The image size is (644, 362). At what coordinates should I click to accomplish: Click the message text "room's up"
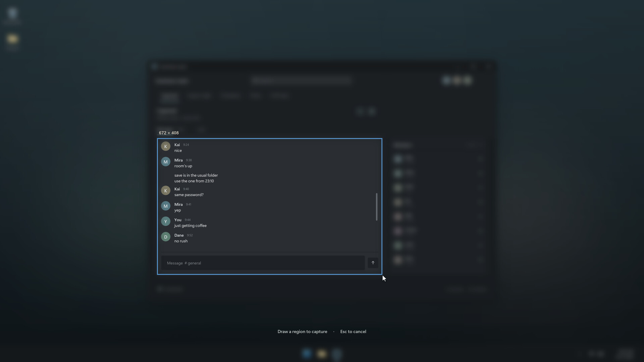183,166
